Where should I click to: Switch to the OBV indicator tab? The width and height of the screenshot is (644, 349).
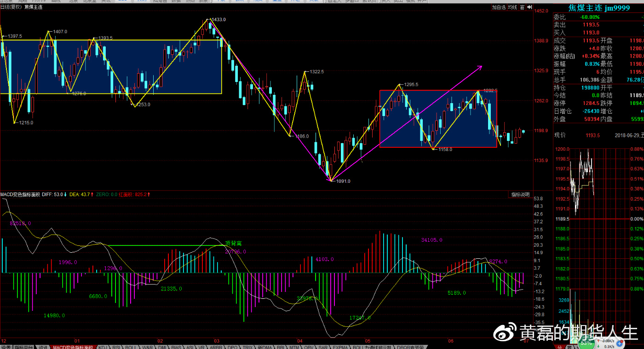coord(309,347)
